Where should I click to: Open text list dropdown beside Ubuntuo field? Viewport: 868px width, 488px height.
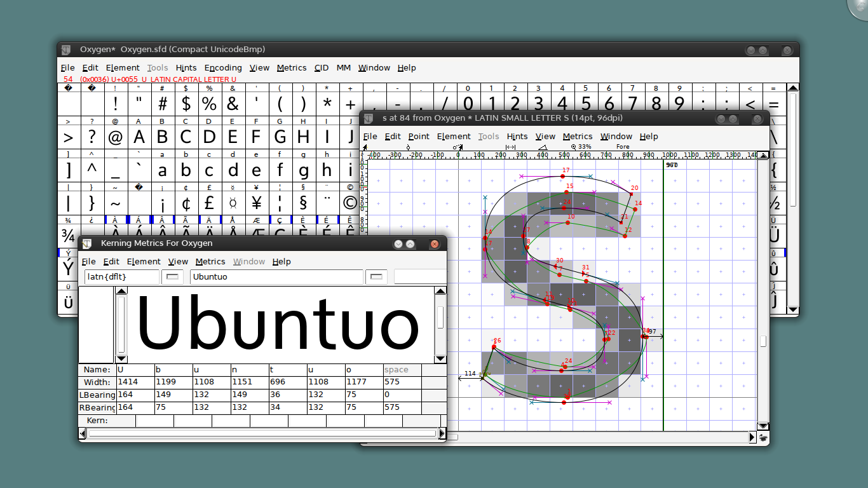click(x=377, y=276)
